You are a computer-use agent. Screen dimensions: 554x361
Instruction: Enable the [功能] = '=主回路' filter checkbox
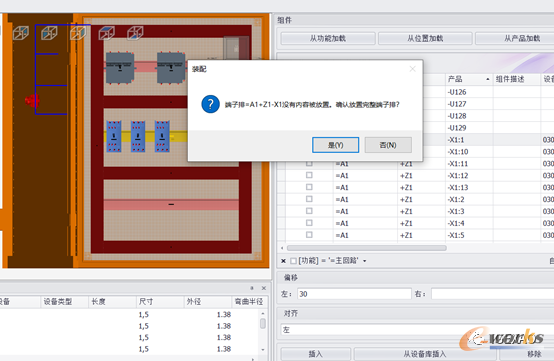(293, 261)
